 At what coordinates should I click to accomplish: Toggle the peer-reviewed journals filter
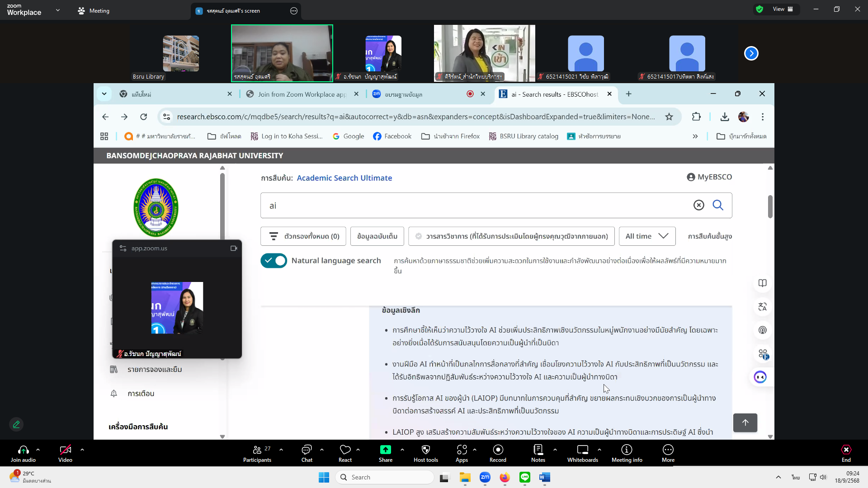point(511,236)
